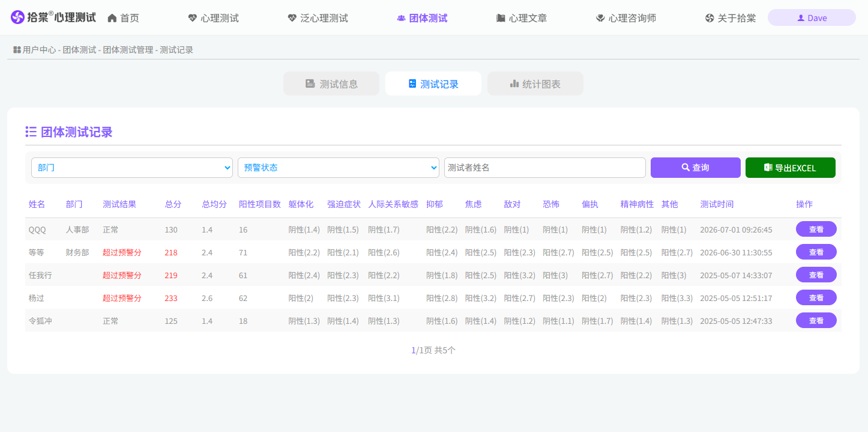Switch to 测试信息 tab
868x432 pixels.
click(x=331, y=84)
